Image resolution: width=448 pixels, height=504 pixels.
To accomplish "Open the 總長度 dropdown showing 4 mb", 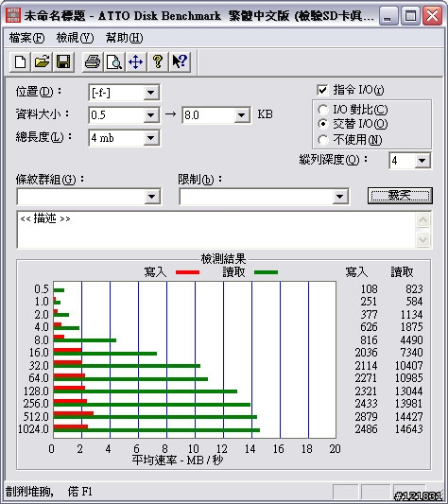I will [x=150, y=138].
